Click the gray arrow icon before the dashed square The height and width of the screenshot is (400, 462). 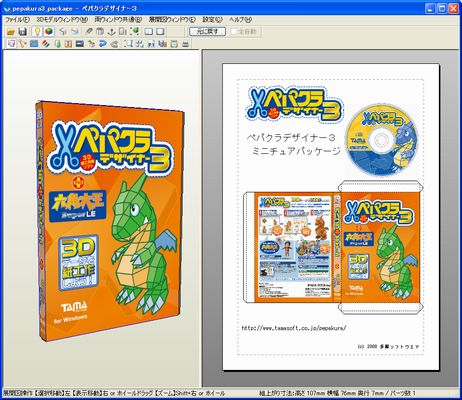114,43
